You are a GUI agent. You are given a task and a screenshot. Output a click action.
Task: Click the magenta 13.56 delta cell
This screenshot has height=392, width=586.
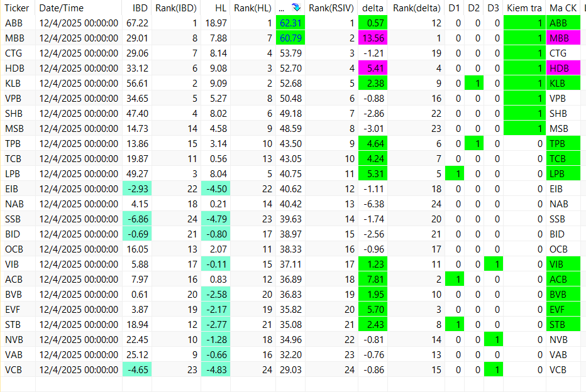[373, 38]
